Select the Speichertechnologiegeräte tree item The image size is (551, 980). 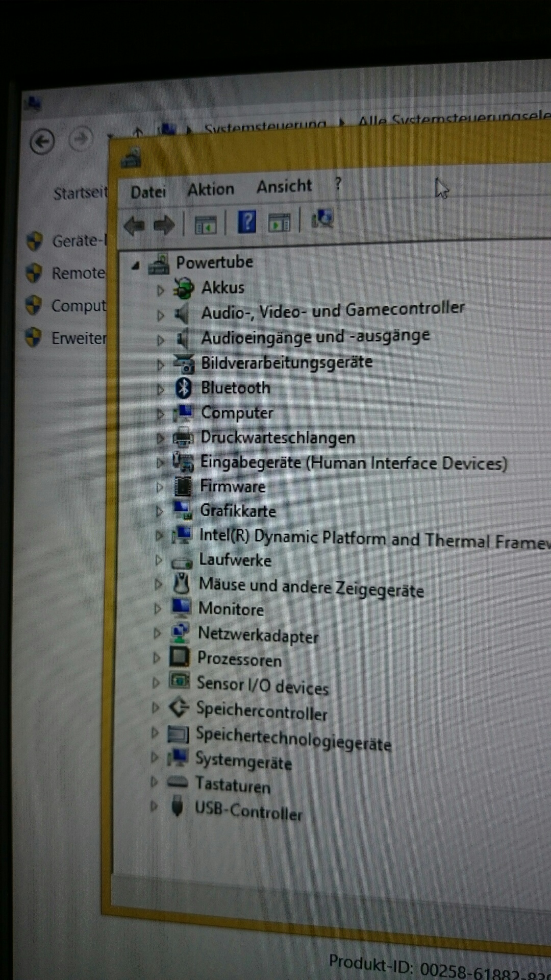[x=294, y=739]
